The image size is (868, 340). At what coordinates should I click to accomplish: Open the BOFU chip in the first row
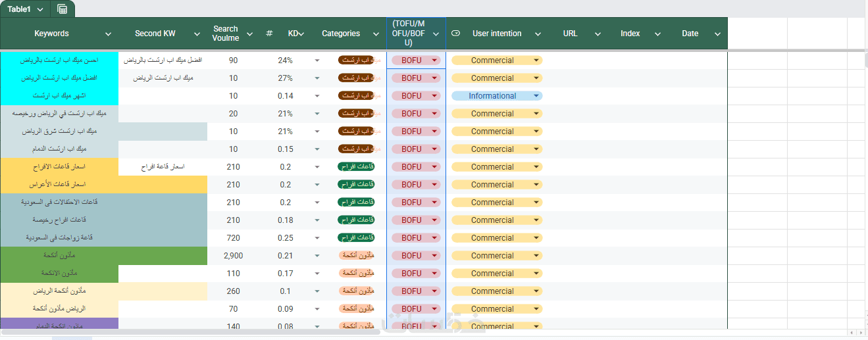(x=434, y=61)
